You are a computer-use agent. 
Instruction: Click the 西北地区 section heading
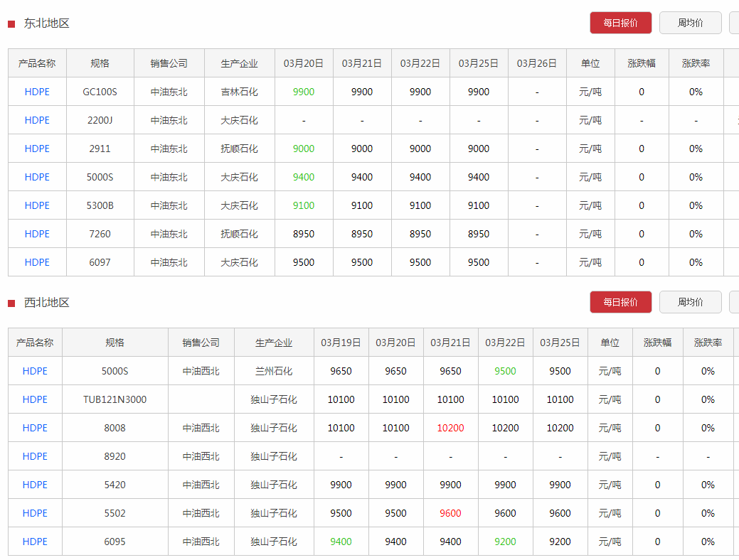tap(47, 302)
